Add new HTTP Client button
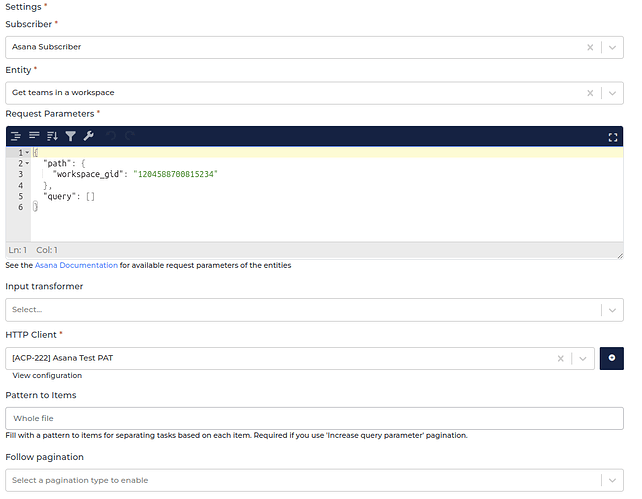 click(612, 359)
